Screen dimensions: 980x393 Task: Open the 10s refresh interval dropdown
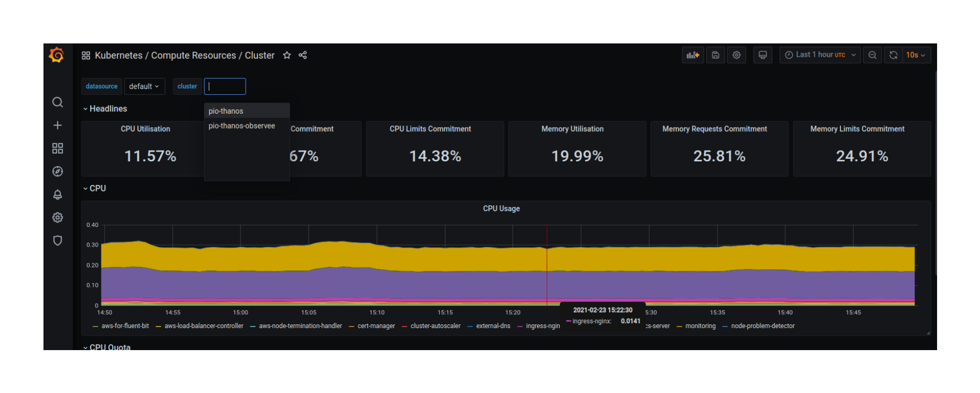(916, 55)
